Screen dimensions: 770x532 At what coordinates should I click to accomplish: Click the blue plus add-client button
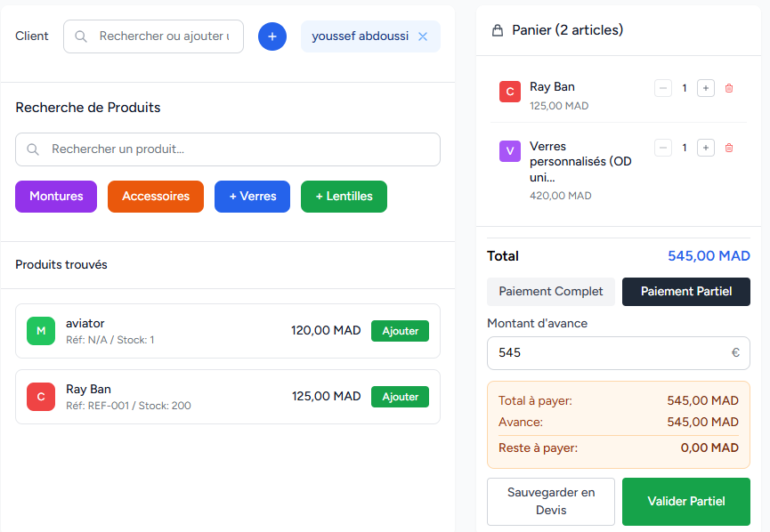tap(272, 36)
